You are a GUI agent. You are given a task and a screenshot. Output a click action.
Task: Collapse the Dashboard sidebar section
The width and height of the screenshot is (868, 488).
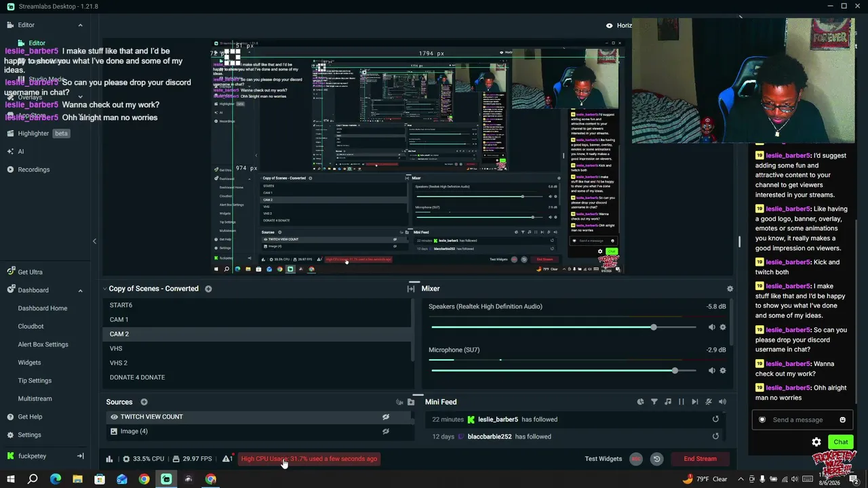coord(80,290)
